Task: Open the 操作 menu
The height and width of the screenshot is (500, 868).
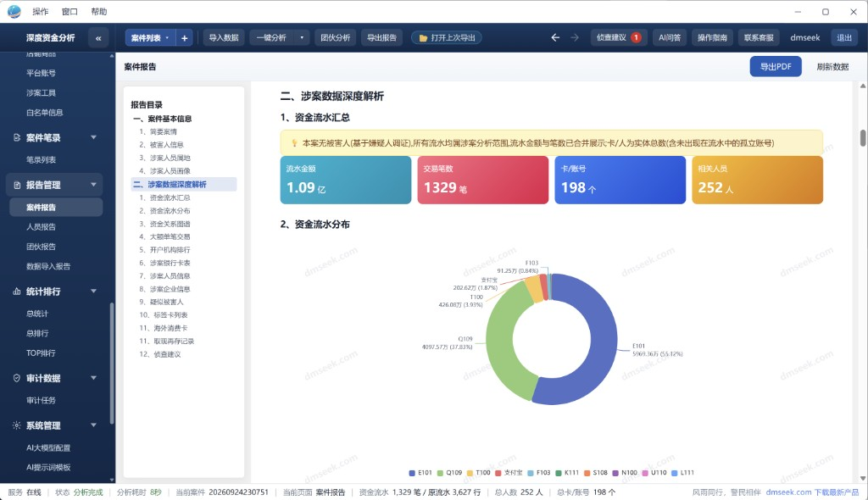Action: 41,12
